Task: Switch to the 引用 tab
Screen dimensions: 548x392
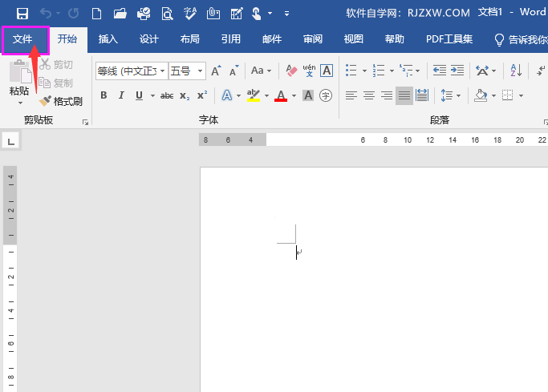Action: click(x=230, y=39)
